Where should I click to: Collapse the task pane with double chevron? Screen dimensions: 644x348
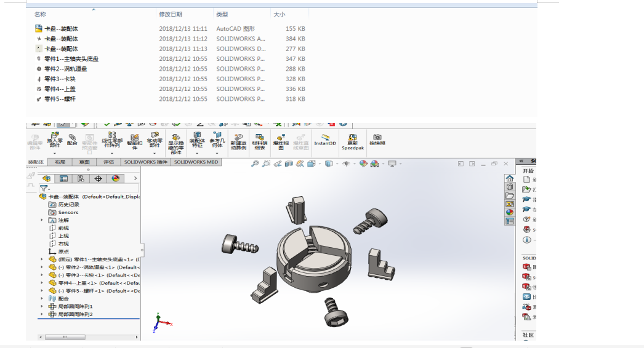521,161
